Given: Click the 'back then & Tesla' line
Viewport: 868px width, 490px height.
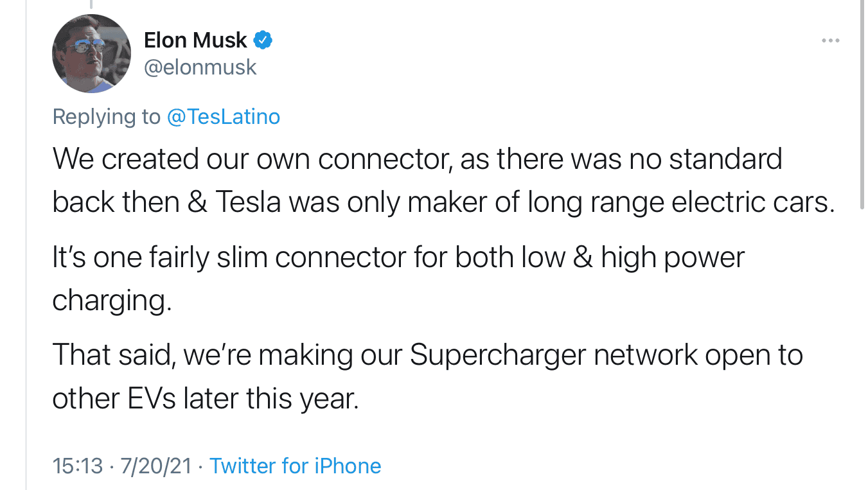Looking at the screenshot, I should 443,202.
